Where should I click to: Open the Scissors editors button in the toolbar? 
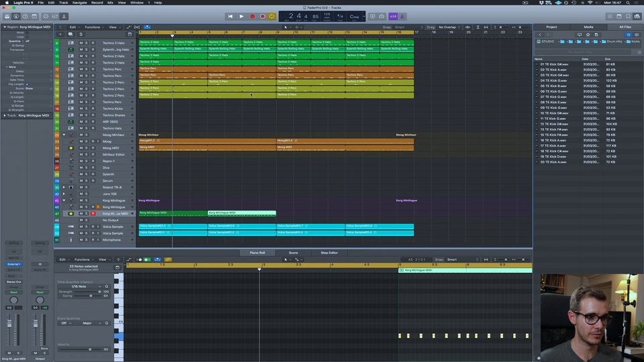tap(63, 16)
